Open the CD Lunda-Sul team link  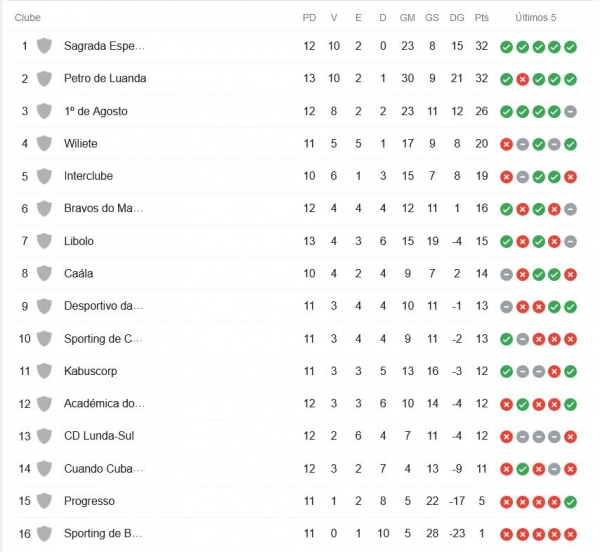98,436
